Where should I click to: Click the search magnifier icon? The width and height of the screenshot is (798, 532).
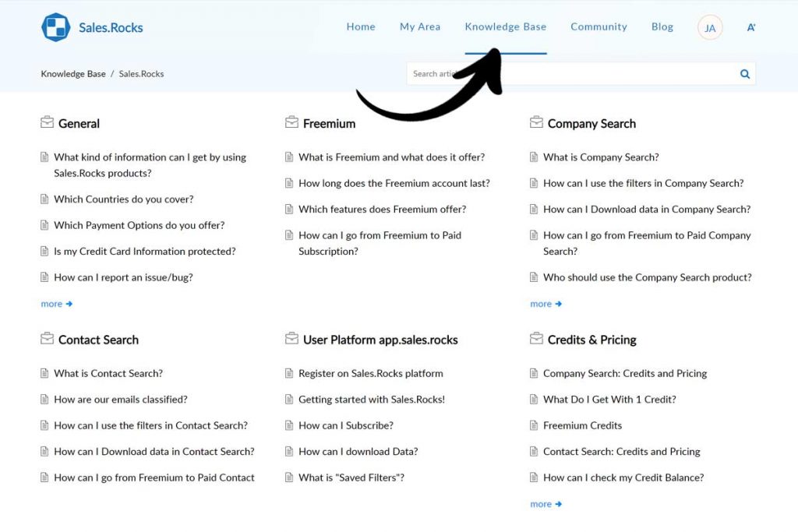tap(745, 74)
